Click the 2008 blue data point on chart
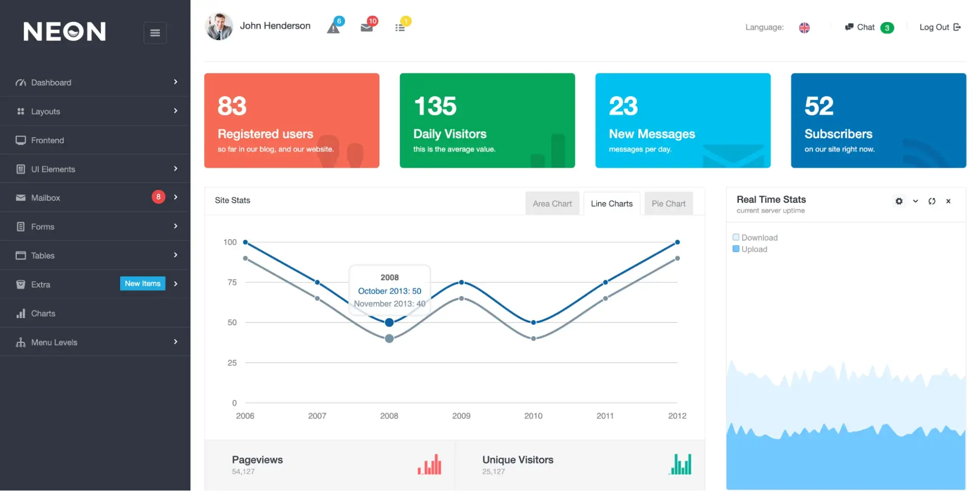 point(389,322)
